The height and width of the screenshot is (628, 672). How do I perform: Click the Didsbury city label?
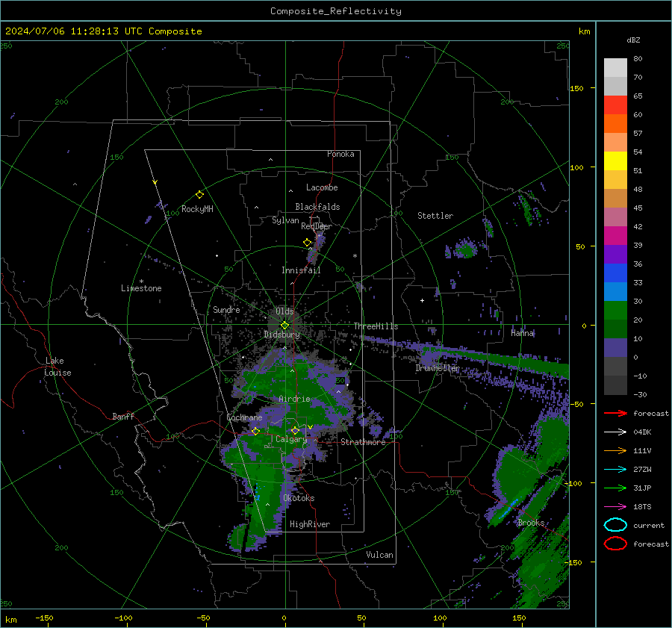[x=281, y=335]
